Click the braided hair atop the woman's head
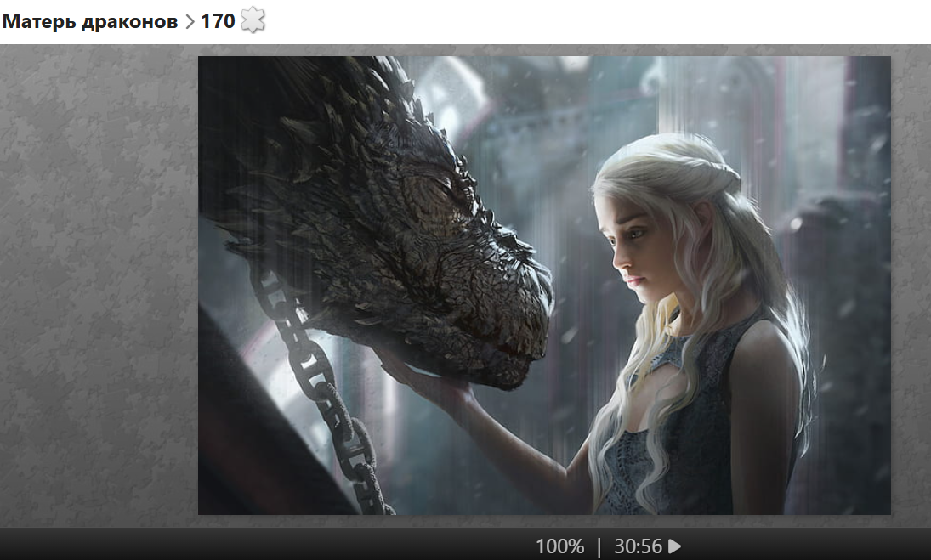The height and width of the screenshot is (560, 931). pos(697,166)
